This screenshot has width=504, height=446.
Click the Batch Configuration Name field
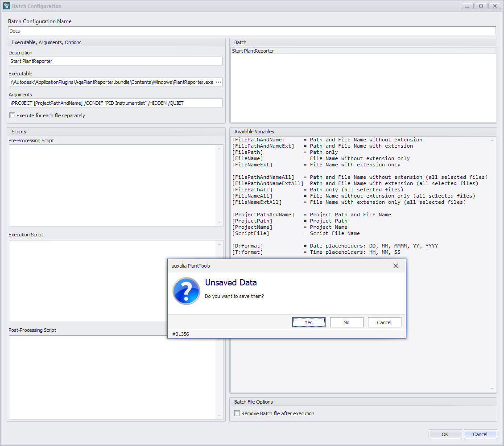(252, 31)
